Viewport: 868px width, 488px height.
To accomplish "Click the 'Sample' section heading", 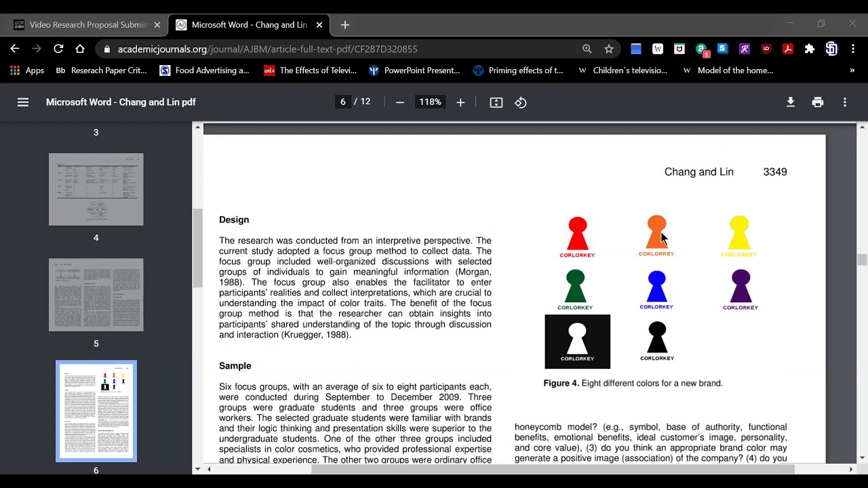I will click(235, 366).
